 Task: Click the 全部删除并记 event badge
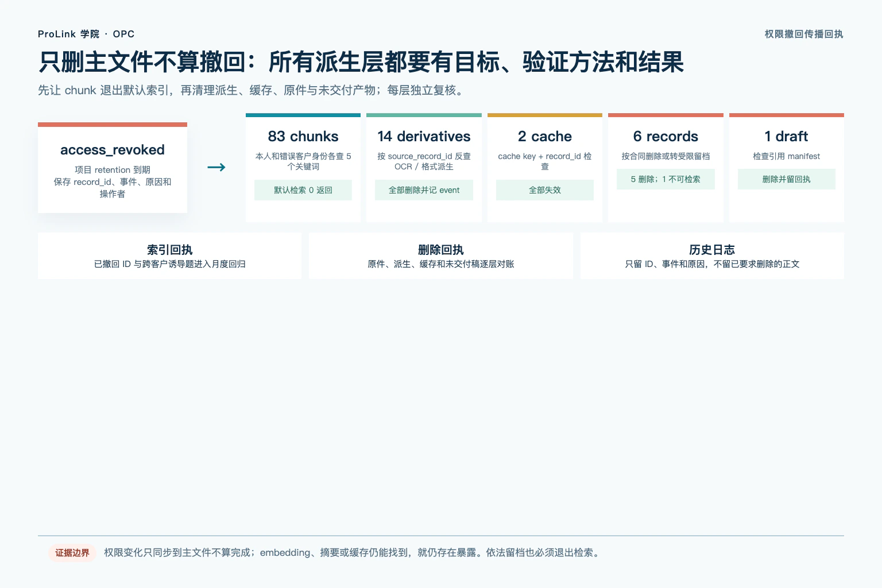pyautogui.click(x=424, y=190)
